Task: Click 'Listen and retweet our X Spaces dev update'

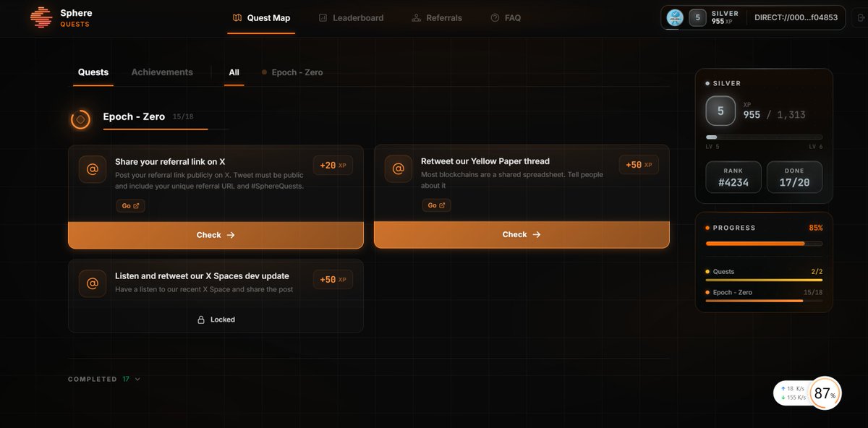Action: point(202,276)
